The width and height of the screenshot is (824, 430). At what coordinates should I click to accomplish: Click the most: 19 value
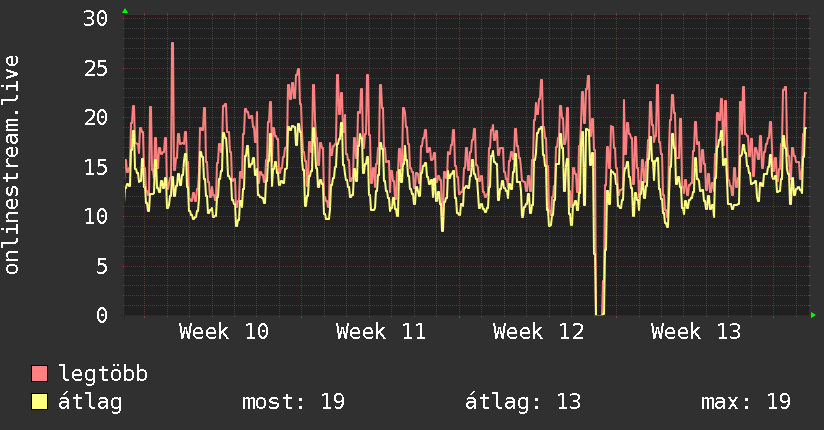pos(293,402)
